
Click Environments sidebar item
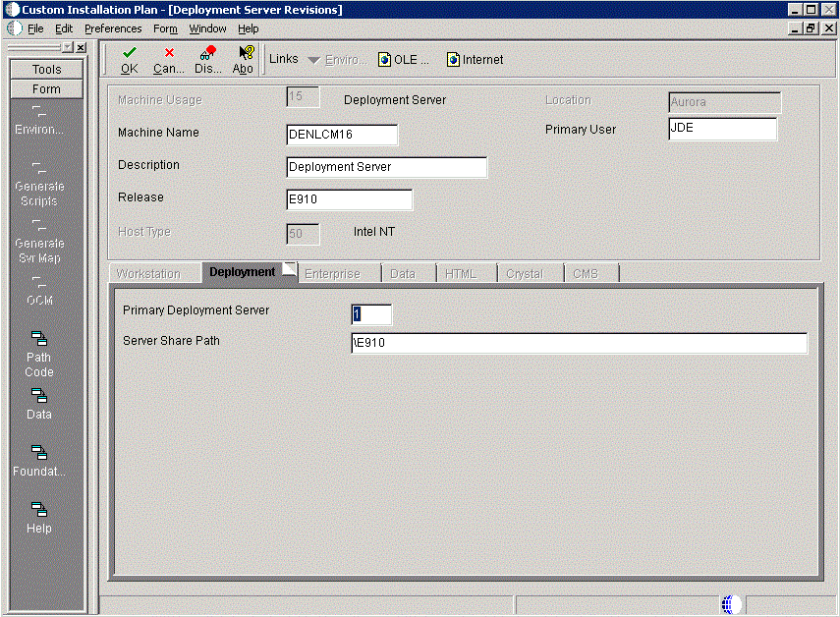(x=39, y=122)
